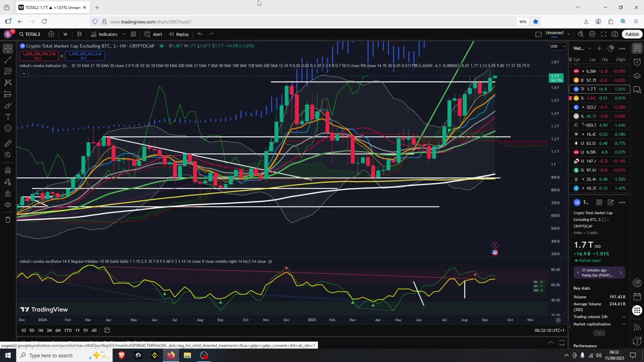Open the Alerts panel clock icon

click(x=637, y=62)
